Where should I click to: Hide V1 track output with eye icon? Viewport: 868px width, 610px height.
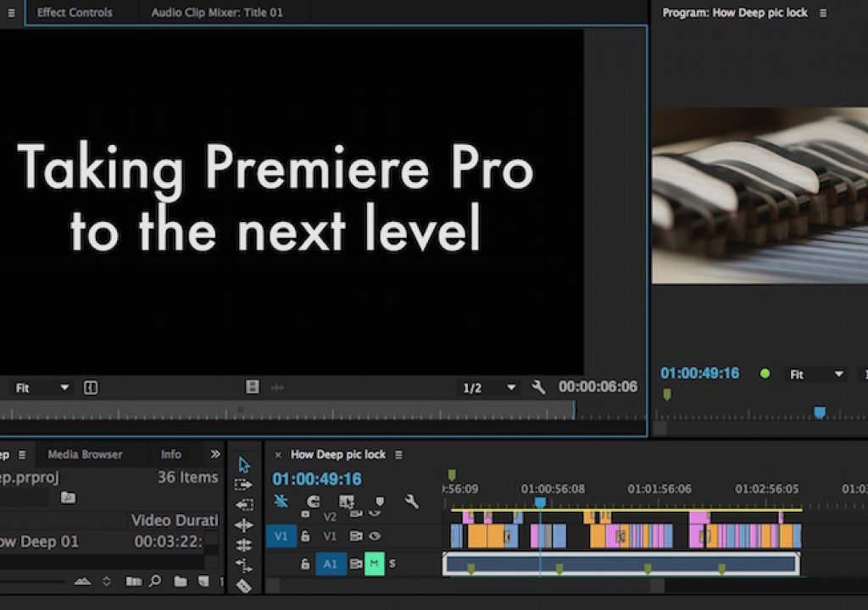375,535
